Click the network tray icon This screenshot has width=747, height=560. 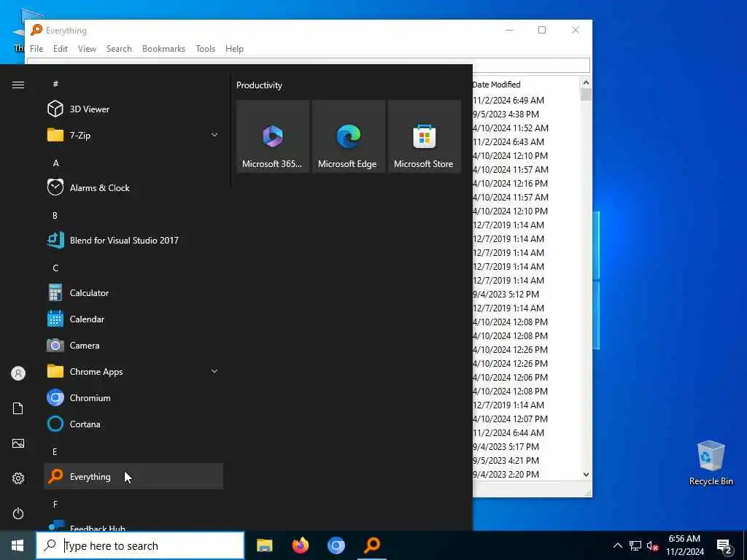coord(635,545)
